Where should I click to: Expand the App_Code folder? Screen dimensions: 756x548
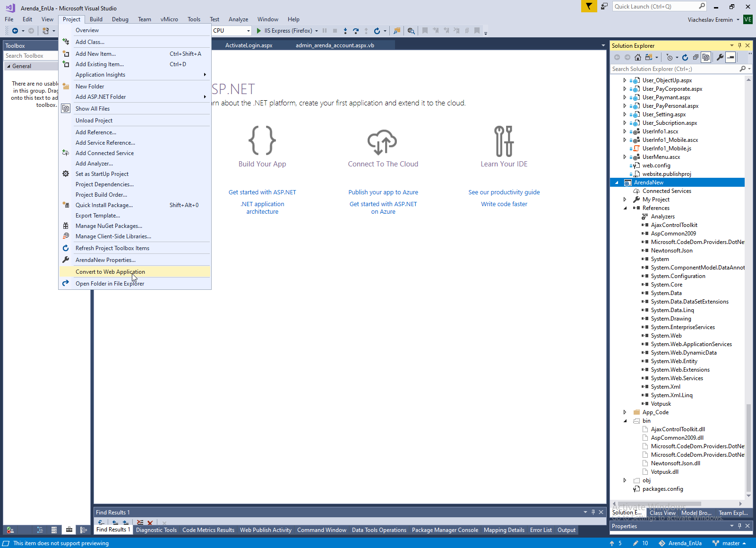click(x=625, y=412)
